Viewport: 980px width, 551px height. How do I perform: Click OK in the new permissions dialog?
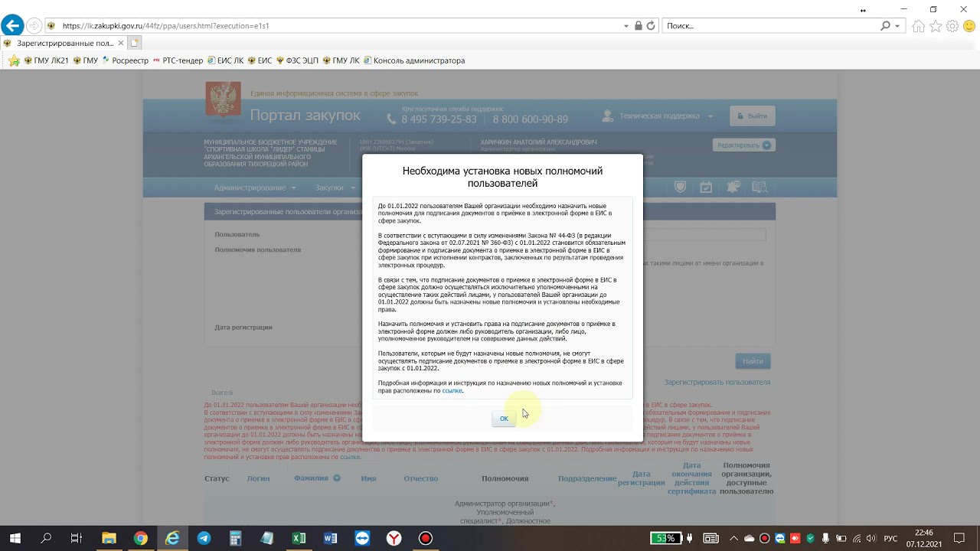pos(504,418)
